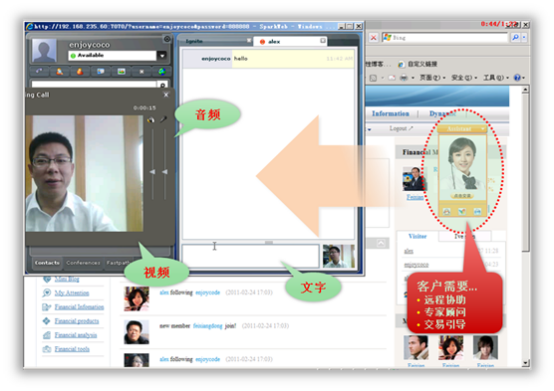Toggle the speaker icon in call panel
Image resolution: width=554 pixels, height=391 pixels.
coord(151,120)
